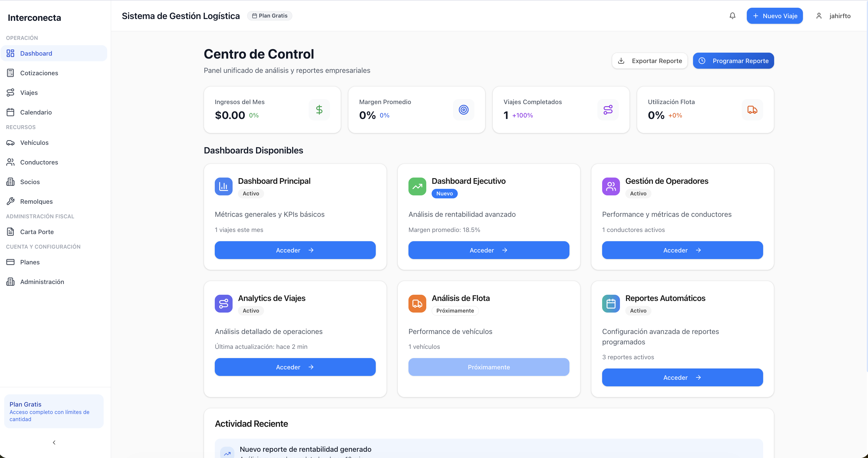Click the target icon in Margen Promedio
Image resolution: width=868 pixels, height=458 pixels.
(x=463, y=110)
